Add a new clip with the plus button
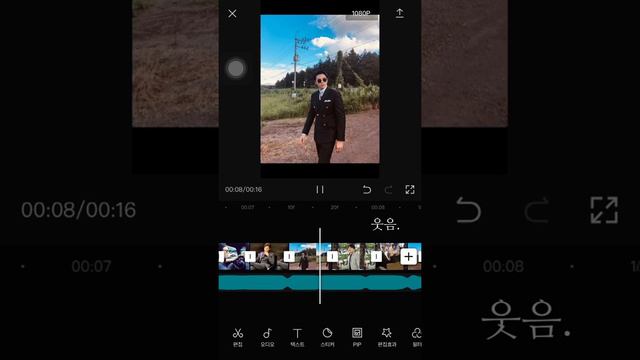Screen dimensions: 640x360 (x=409, y=257)
